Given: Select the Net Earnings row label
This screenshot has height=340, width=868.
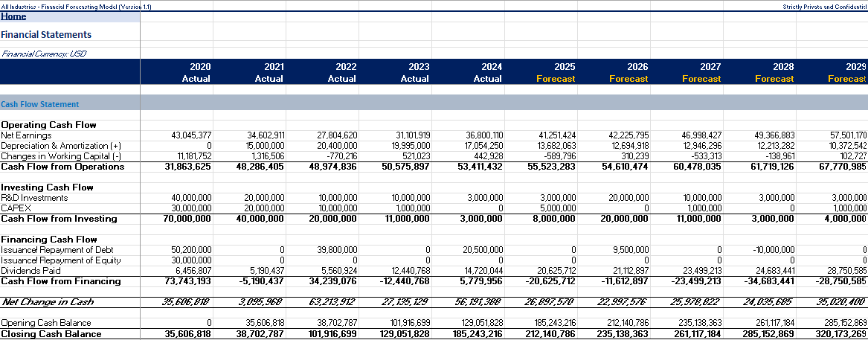Looking at the screenshot, I should point(26,135).
